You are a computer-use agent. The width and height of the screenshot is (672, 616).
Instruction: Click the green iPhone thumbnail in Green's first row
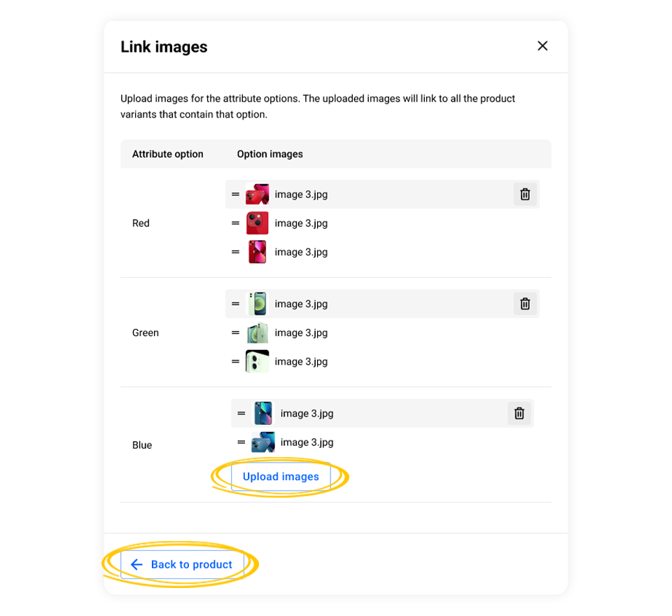(257, 303)
